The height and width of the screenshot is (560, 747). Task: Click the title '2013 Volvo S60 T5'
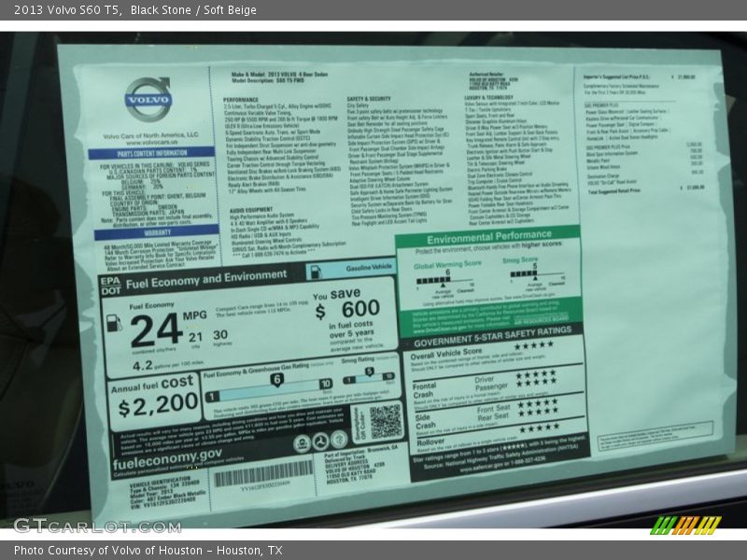tap(66, 10)
